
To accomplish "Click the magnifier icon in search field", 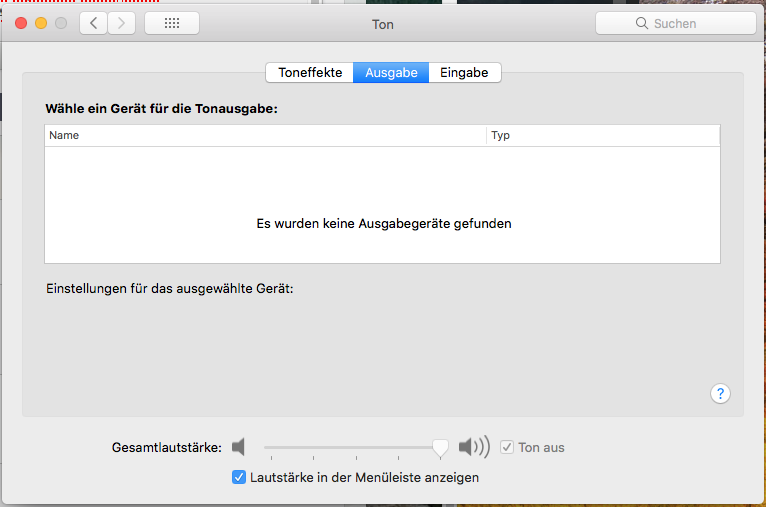I will pos(641,23).
